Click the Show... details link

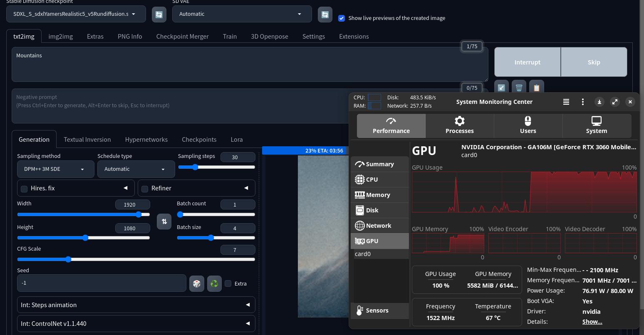[592, 322]
